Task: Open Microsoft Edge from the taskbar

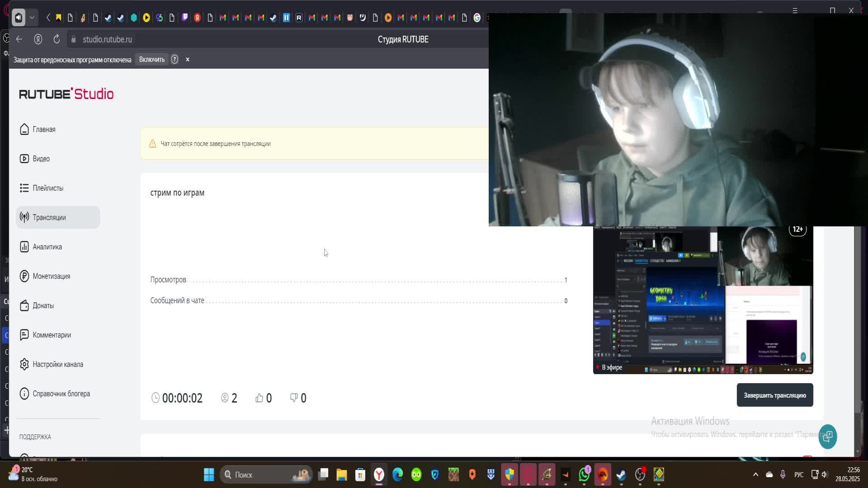Action: [x=397, y=474]
